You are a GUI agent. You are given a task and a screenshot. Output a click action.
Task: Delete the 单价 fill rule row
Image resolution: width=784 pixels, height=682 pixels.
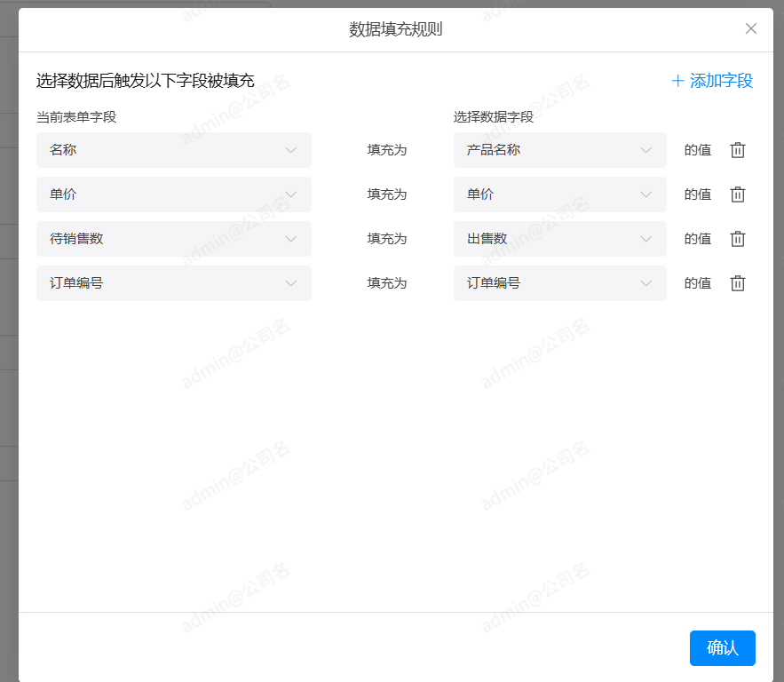pos(737,194)
